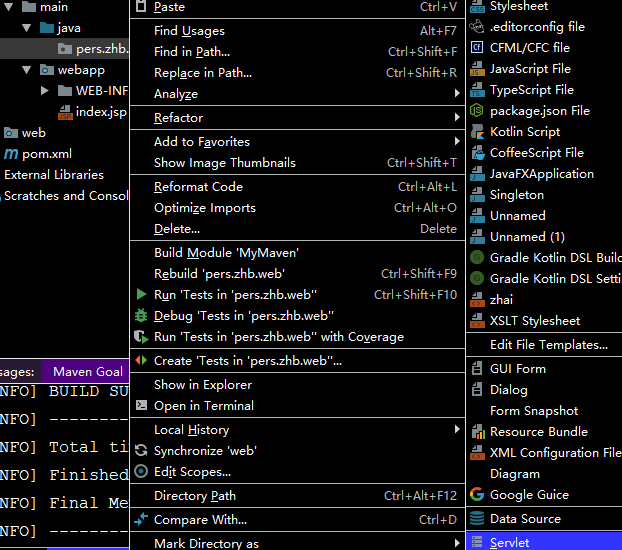622x550 pixels.
Task: Click the Gradle Kotlin DSL Build icon
Action: [x=477, y=258]
